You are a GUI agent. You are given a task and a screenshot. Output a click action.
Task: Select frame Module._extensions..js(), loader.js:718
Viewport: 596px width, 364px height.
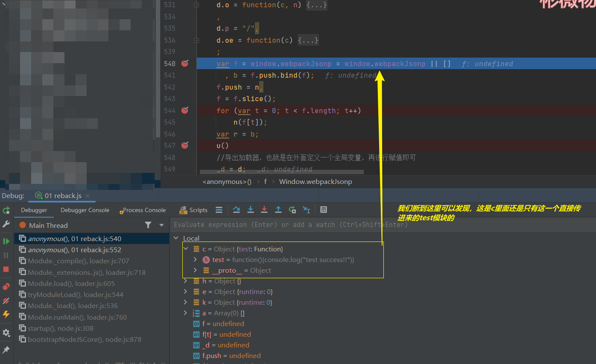click(x=92, y=272)
